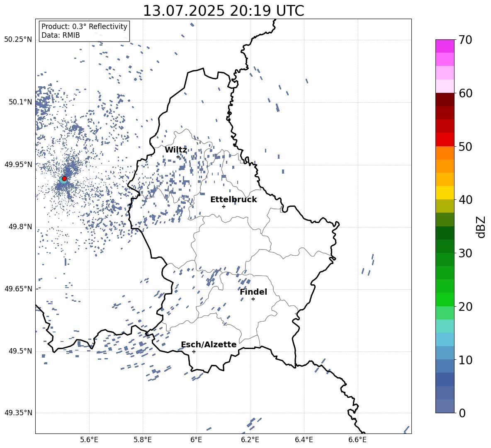Image resolution: width=491 pixels, height=448 pixels.
Task: Click the Data: RMIB text
Action: 61,35
